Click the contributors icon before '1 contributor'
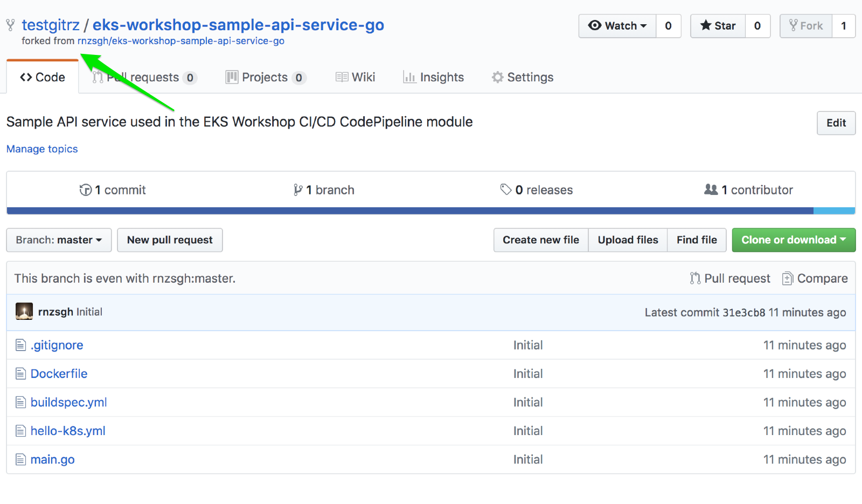The width and height of the screenshot is (862, 504). pos(711,190)
